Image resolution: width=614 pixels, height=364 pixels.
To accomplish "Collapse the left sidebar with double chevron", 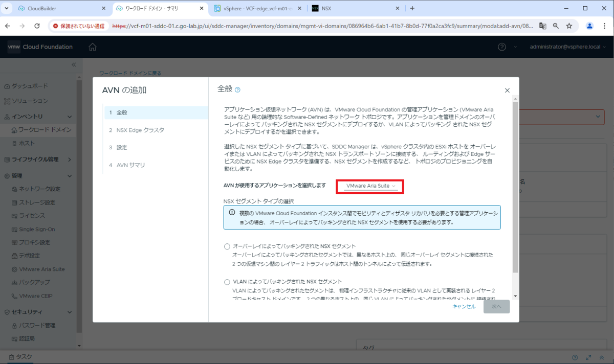I will 73,64.
